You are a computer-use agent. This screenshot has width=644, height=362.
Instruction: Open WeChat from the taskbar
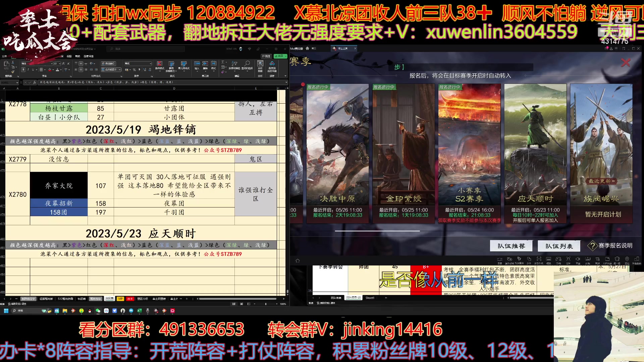[x=98, y=311]
